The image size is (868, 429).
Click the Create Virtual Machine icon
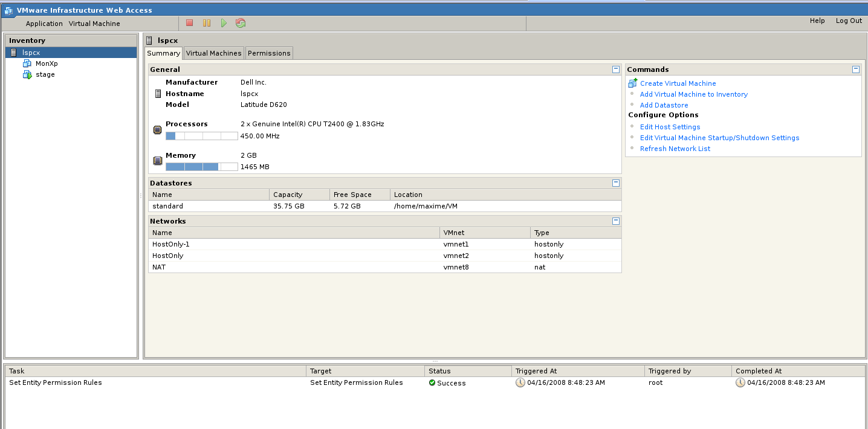coord(633,83)
